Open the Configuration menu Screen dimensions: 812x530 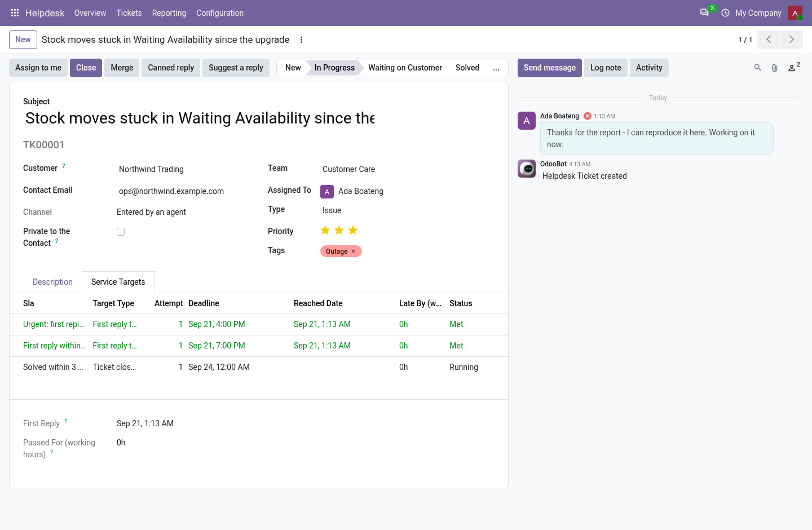220,13
